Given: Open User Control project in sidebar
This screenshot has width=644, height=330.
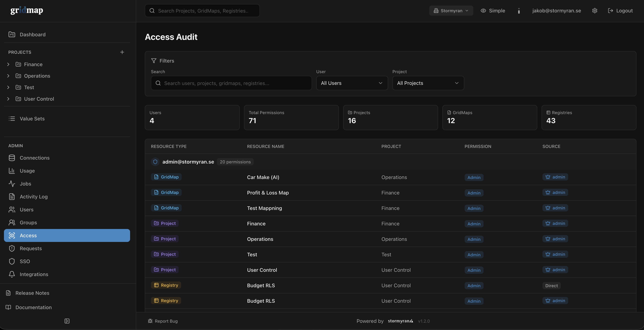Looking at the screenshot, I should [39, 99].
